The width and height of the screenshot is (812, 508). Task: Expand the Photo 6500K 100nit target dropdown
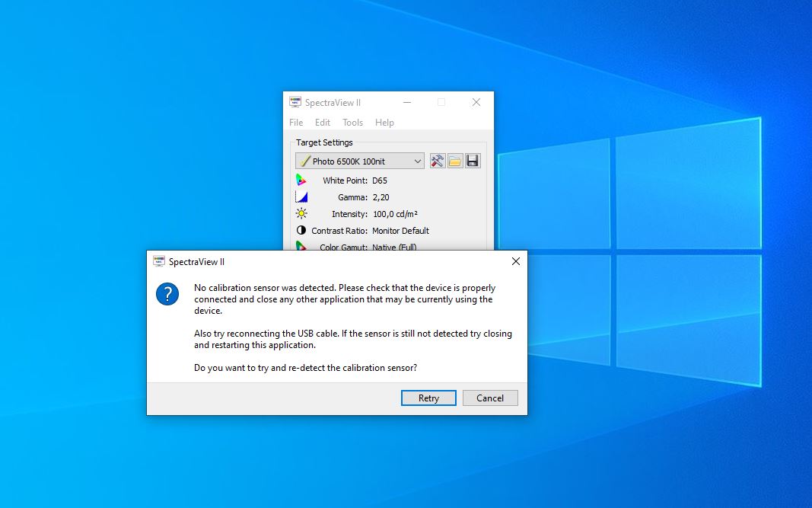tap(417, 161)
